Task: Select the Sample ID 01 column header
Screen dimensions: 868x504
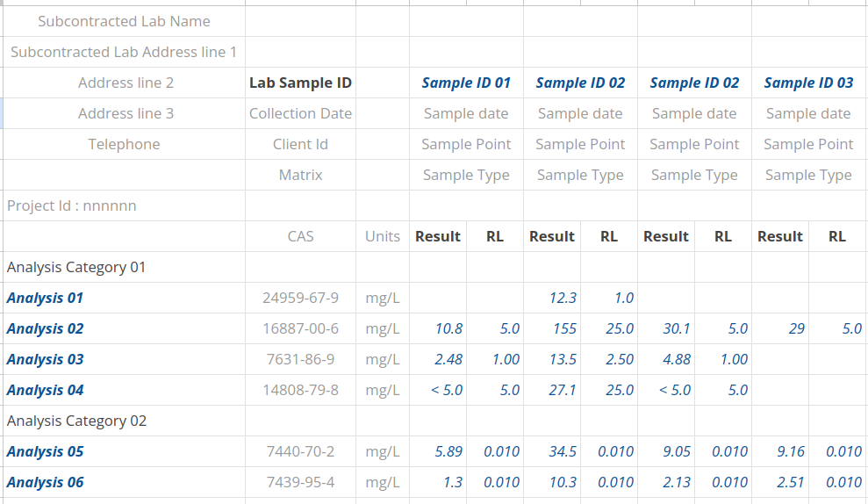Action: (466, 83)
